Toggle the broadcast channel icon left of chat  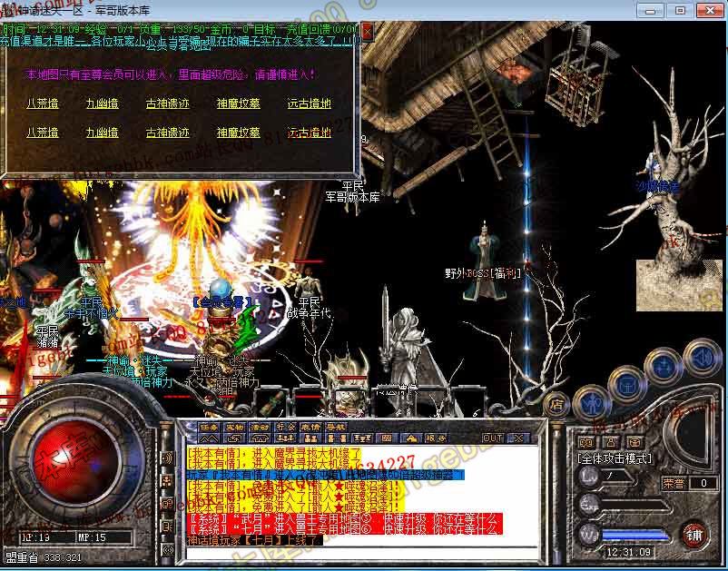(167, 458)
